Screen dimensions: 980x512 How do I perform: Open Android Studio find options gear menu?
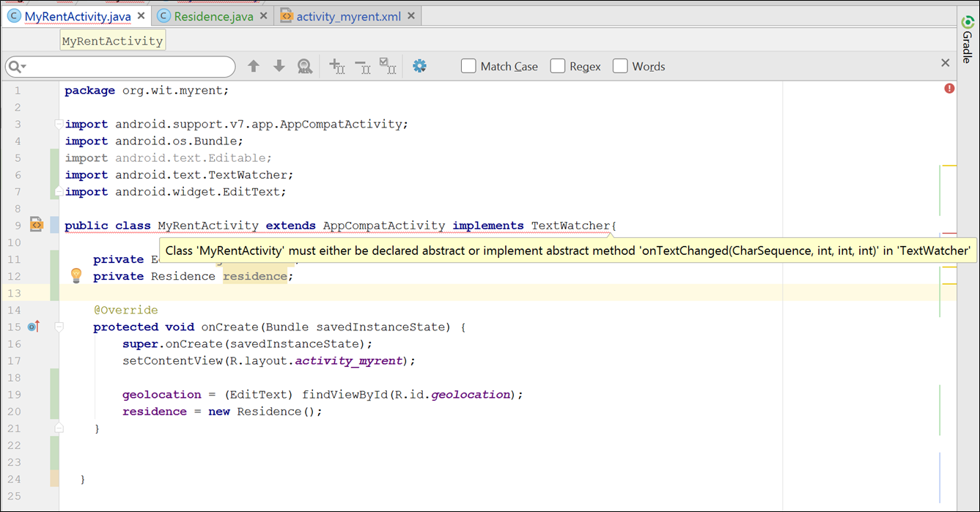coord(419,65)
